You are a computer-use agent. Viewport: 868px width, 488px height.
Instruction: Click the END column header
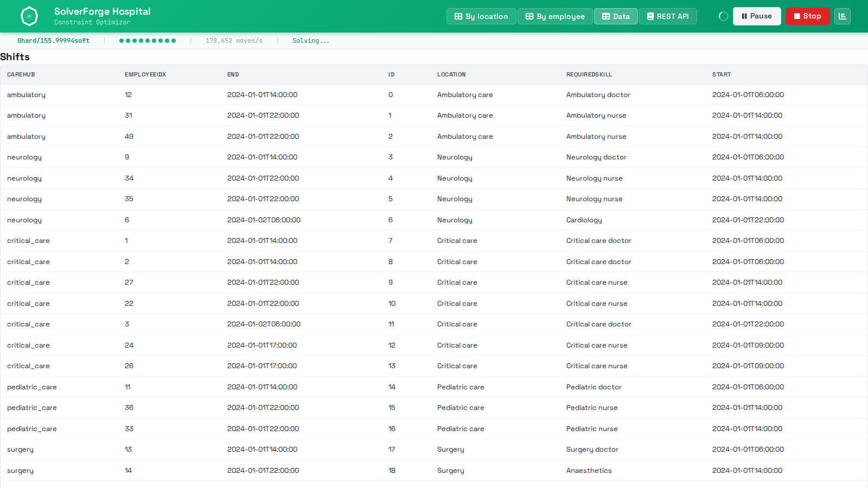point(233,75)
